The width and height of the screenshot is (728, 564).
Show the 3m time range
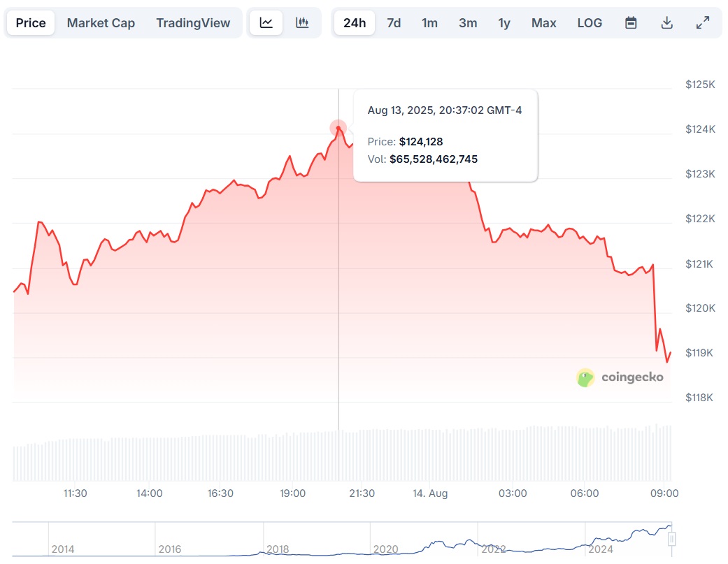click(468, 22)
